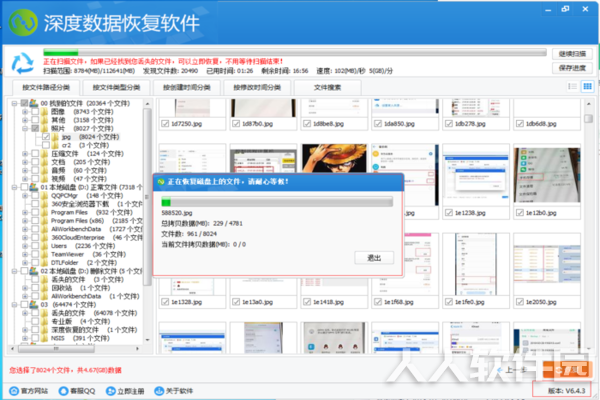Click the 其他 folder icon
This screenshot has width=600, height=400.
pos(45,120)
